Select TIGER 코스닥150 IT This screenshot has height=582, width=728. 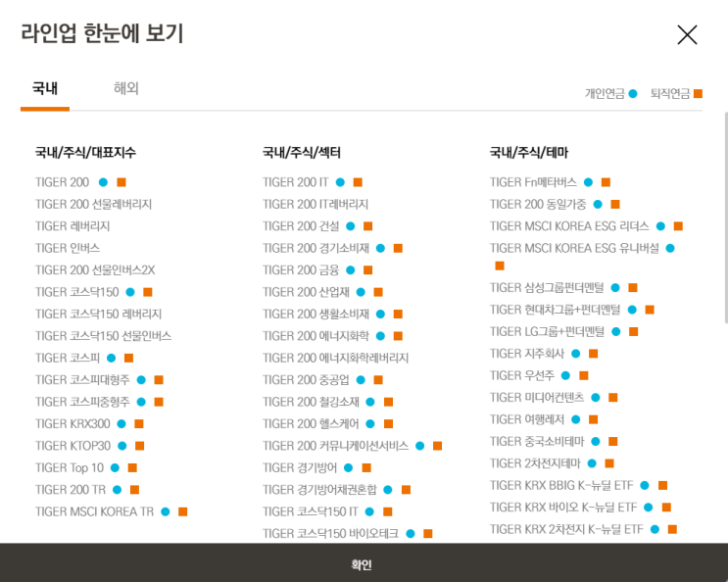(311, 511)
